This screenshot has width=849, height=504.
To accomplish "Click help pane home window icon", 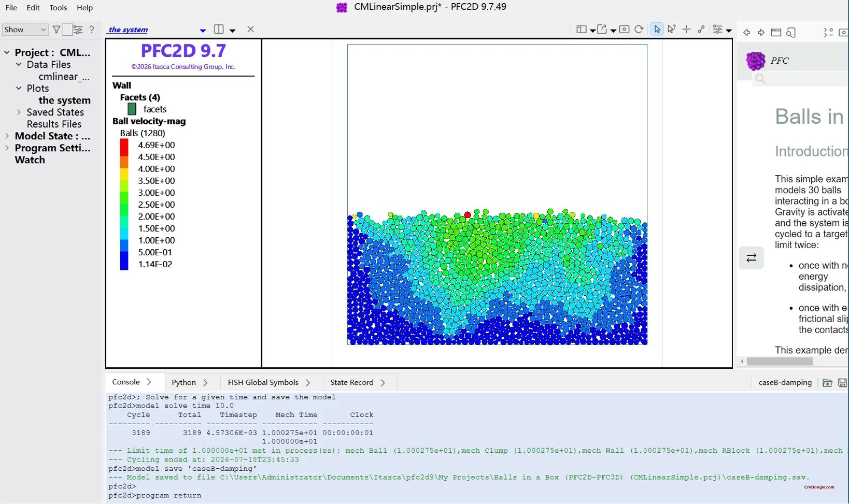I will click(x=776, y=33).
